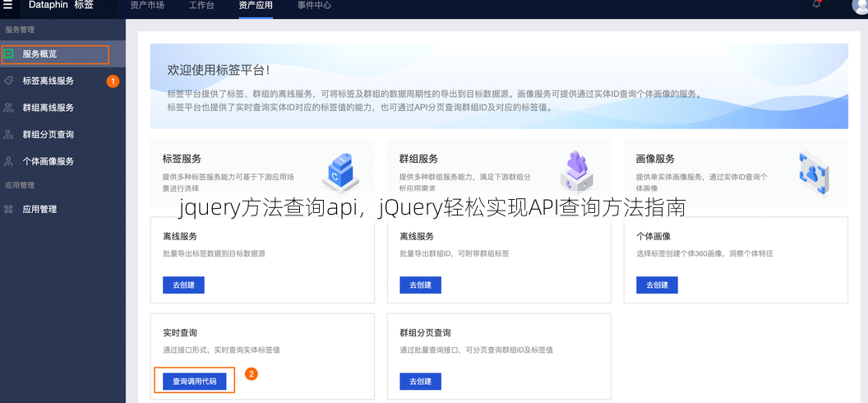Select 个体画像服务 in the sidebar
Image resolution: width=868 pixels, height=403 pixels.
62,162
